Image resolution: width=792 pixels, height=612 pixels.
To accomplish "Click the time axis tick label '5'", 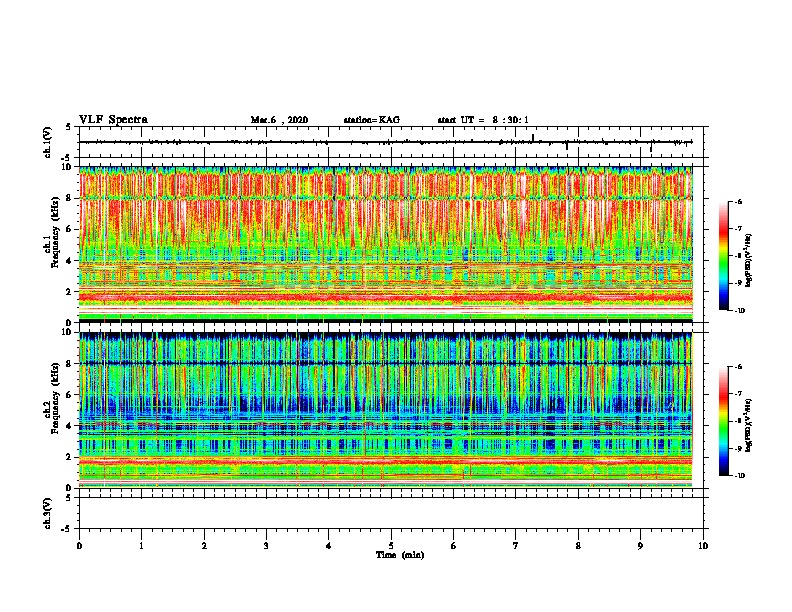I will click(391, 546).
